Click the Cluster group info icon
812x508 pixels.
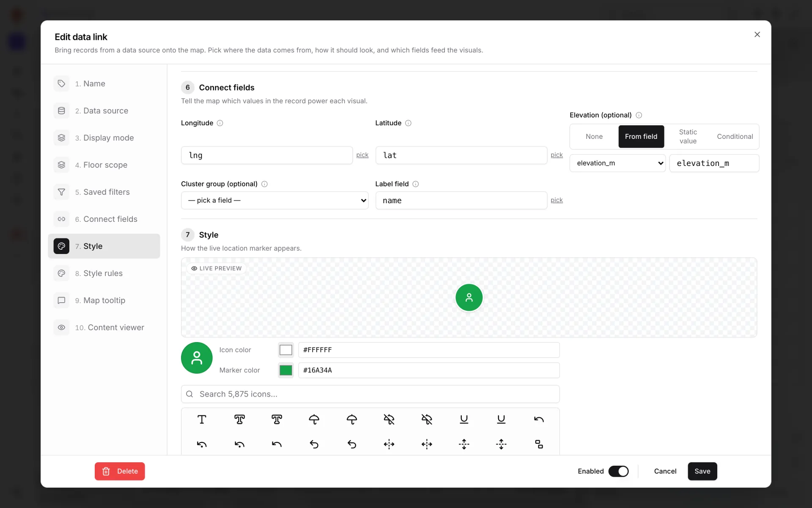[264, 184]
